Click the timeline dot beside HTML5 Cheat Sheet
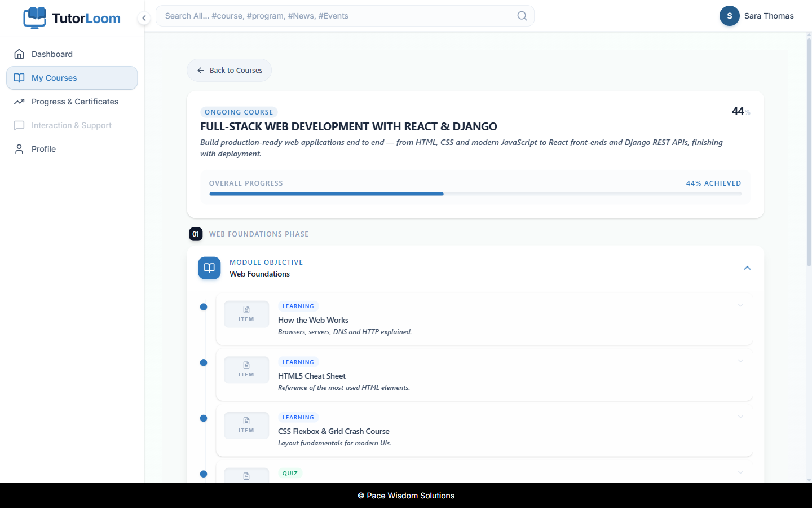The width and height of the screenshot is (812, 508). pyautogui.click(x=204, y=362)
